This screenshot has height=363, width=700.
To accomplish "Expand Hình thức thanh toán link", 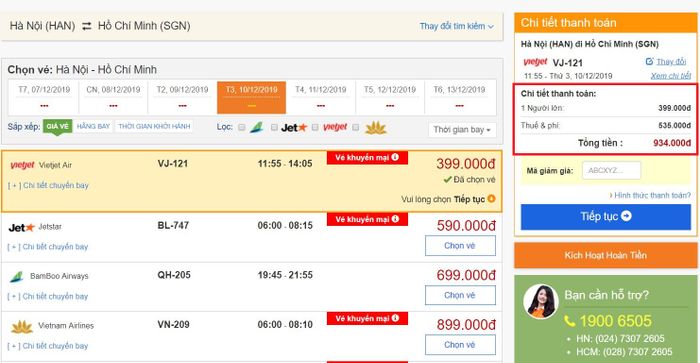I will coord(650,195).
